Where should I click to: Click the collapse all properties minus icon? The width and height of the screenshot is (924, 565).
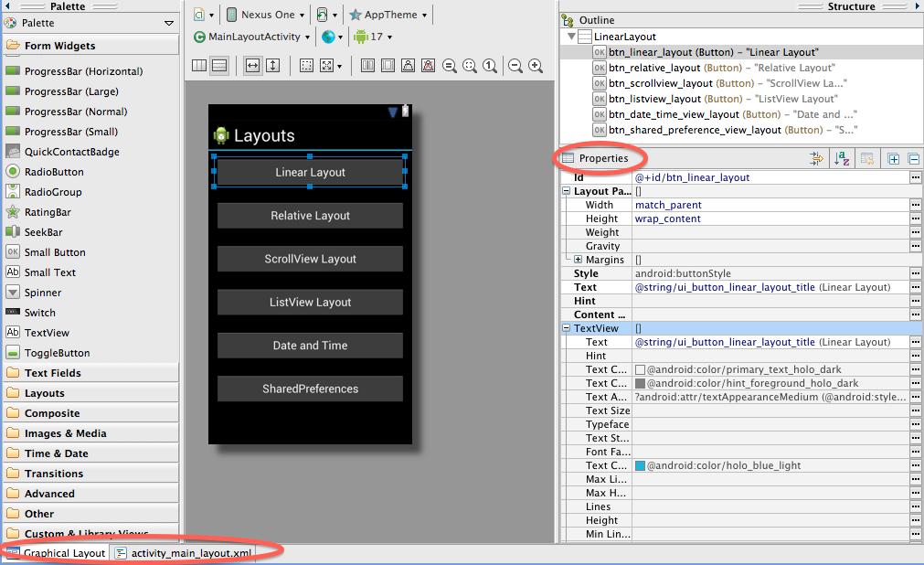tap(913, 159)
